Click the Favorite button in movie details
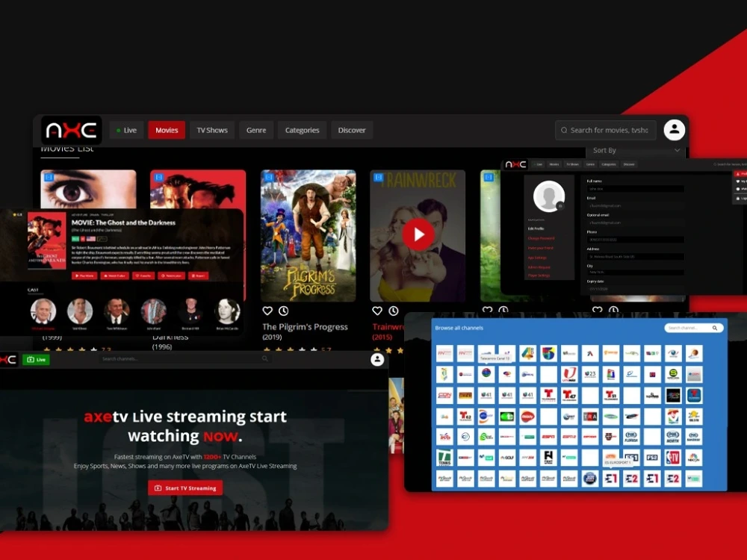This screenshot has height=560, width=747. 143,276
